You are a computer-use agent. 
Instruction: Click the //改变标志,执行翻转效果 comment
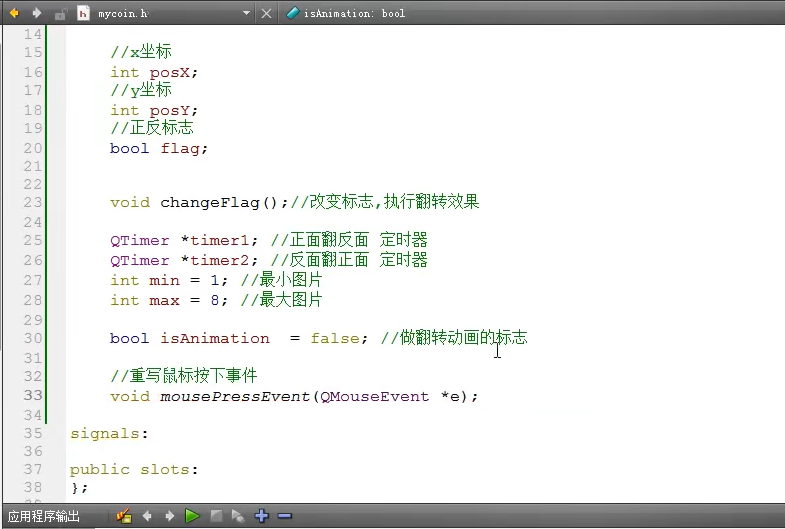point(384,202)
